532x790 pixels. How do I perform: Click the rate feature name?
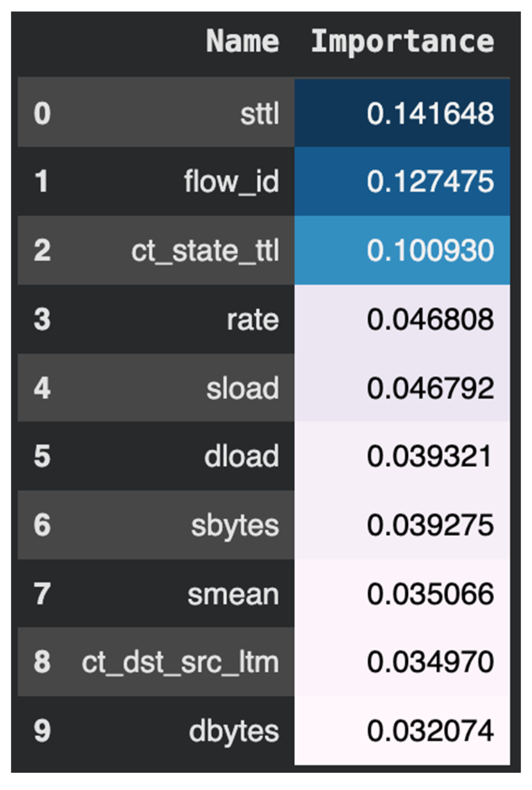(x=252, y=320)
